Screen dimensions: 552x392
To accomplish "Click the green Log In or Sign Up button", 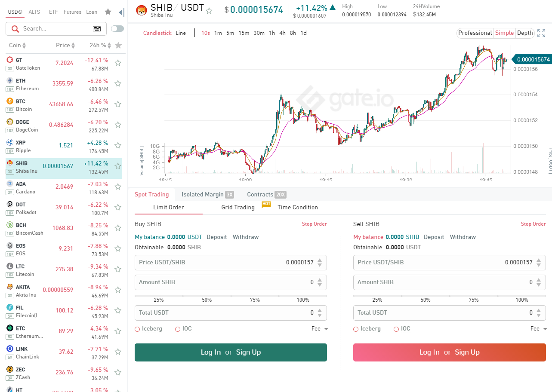I will 231,352.
